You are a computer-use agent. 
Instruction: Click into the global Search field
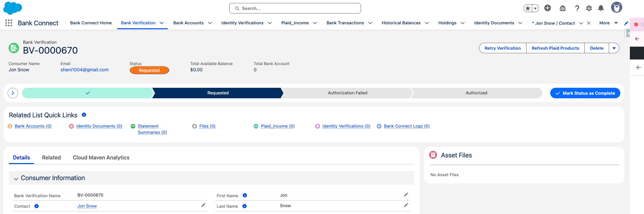(295, 8)
